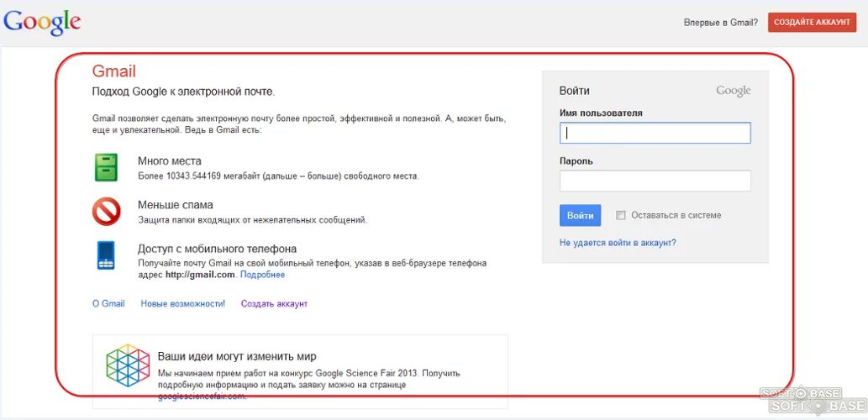Open the googlesciencefair.com link
868x420 pixels.
202,396
